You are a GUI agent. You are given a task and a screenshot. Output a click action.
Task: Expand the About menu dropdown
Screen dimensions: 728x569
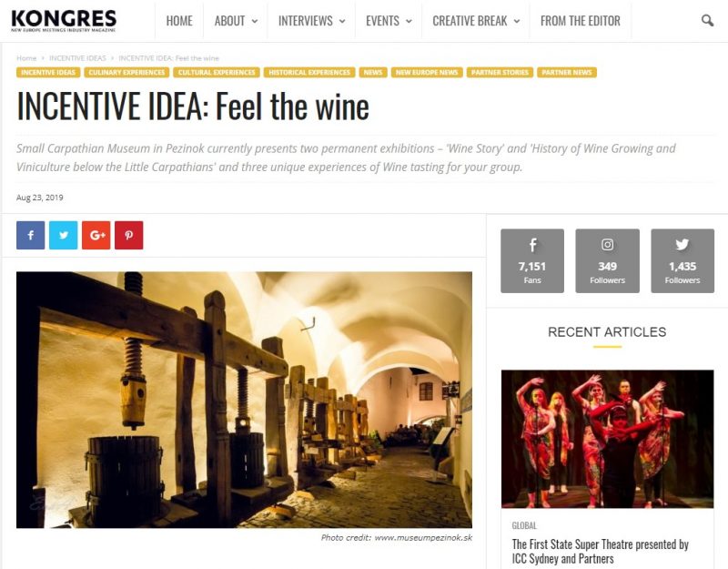(236, 21)
